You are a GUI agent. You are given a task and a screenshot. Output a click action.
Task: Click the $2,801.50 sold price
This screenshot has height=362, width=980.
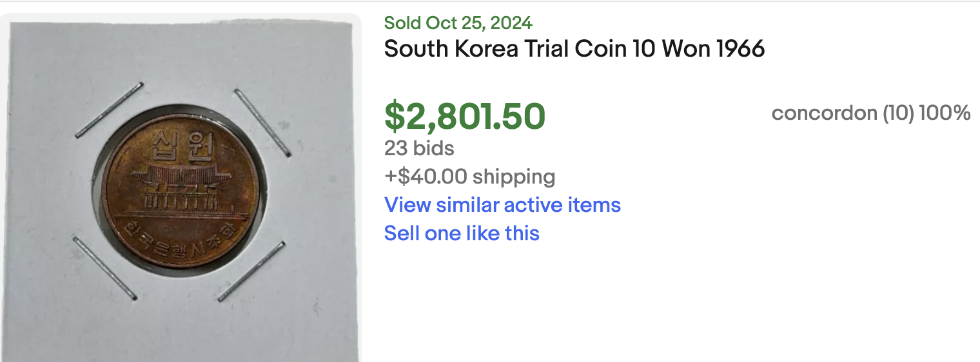click(x=465, y=116)
